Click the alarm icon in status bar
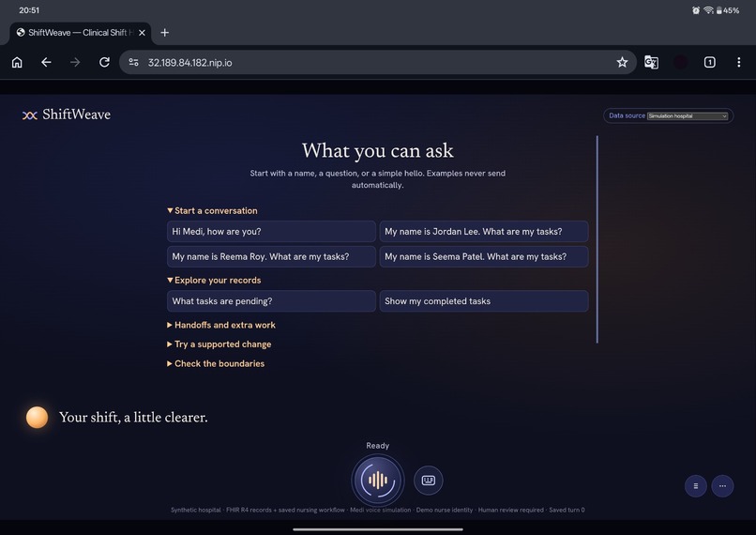 click(696, 10)
